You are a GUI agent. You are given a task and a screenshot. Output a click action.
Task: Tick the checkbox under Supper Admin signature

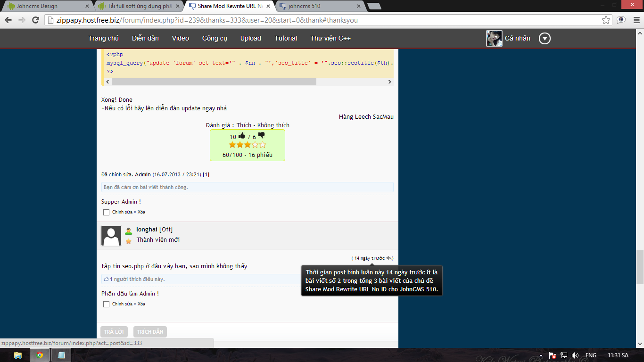point(106,212)
